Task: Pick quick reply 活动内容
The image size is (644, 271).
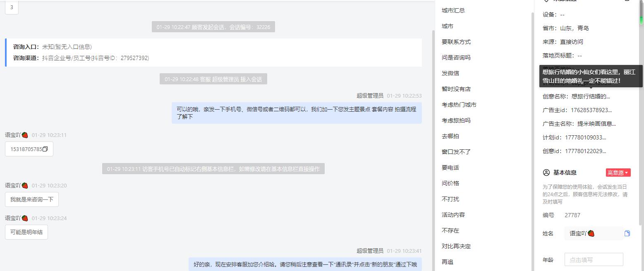Action: 453,215
